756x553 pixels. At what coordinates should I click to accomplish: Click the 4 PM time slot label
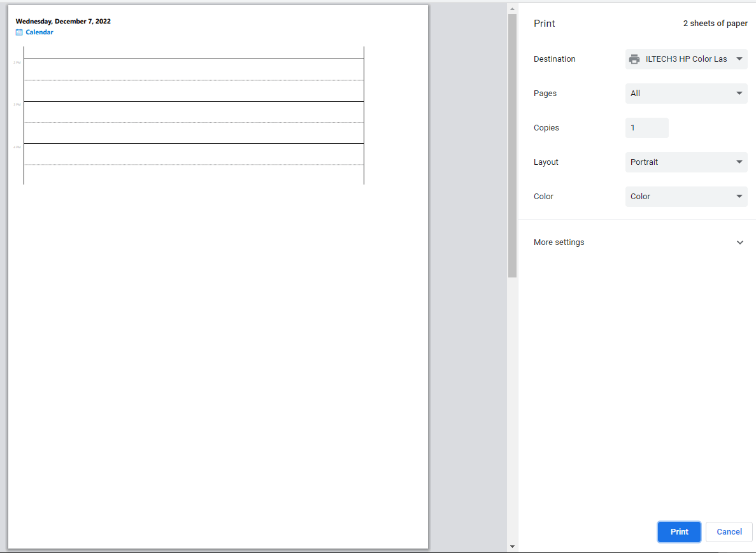point(17,147)
